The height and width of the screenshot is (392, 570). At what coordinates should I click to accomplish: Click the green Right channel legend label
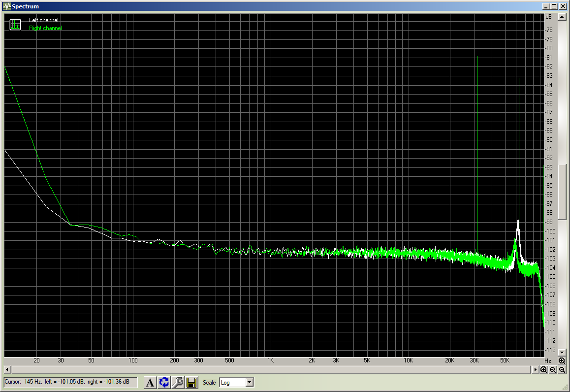[45, 28]
